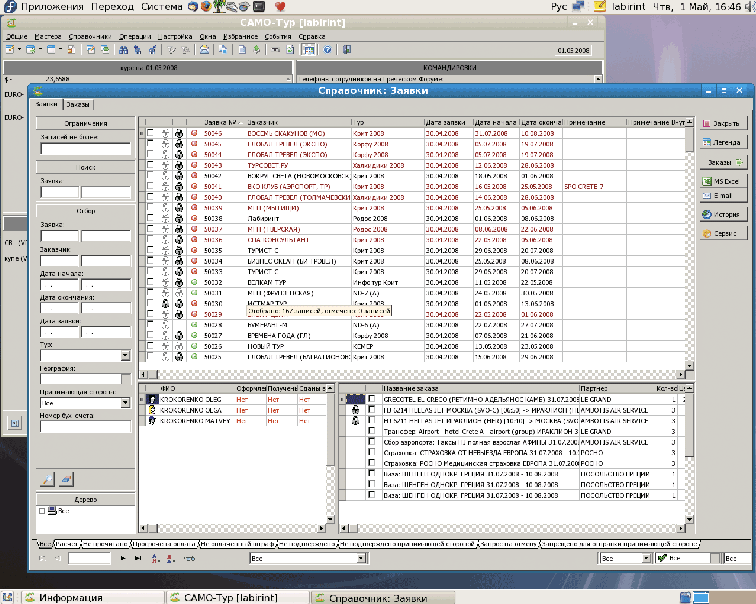Viewport: 756px width, 604px height.
Task: Click the Заказчик не более input field
Action: tap(85, 149)
